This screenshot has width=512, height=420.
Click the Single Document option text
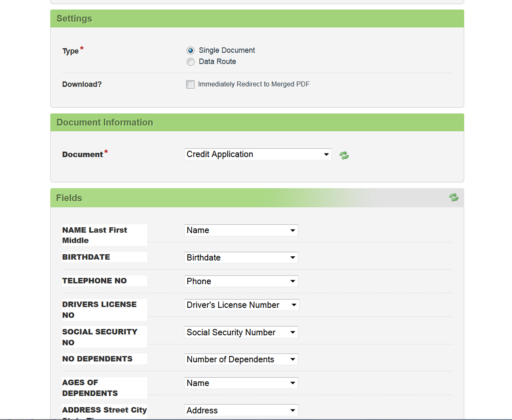tap(227, 50)
